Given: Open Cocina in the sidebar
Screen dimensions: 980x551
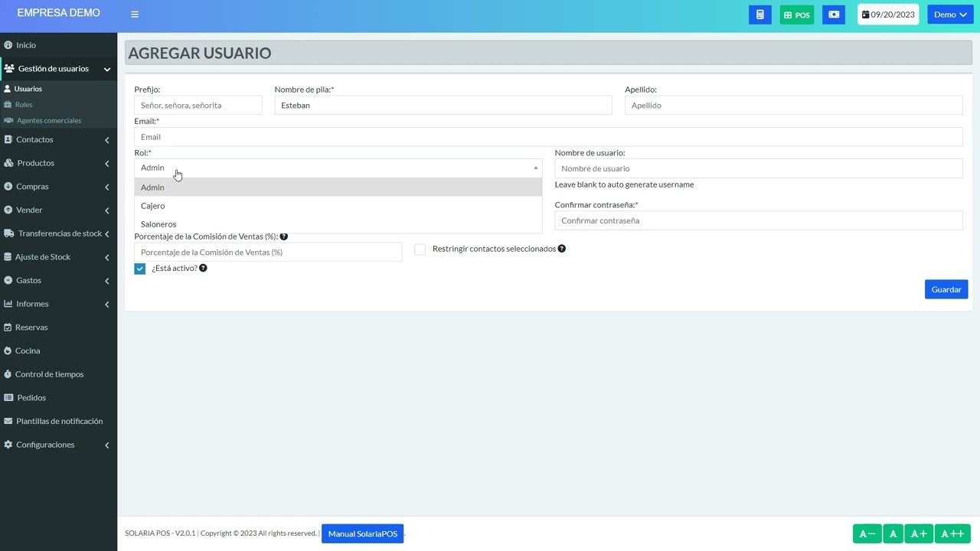Looking at the screenshot, I should [58, 351].
